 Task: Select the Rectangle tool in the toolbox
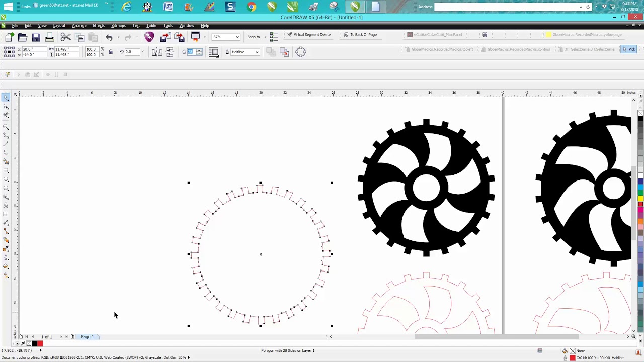tap(6, 170)
